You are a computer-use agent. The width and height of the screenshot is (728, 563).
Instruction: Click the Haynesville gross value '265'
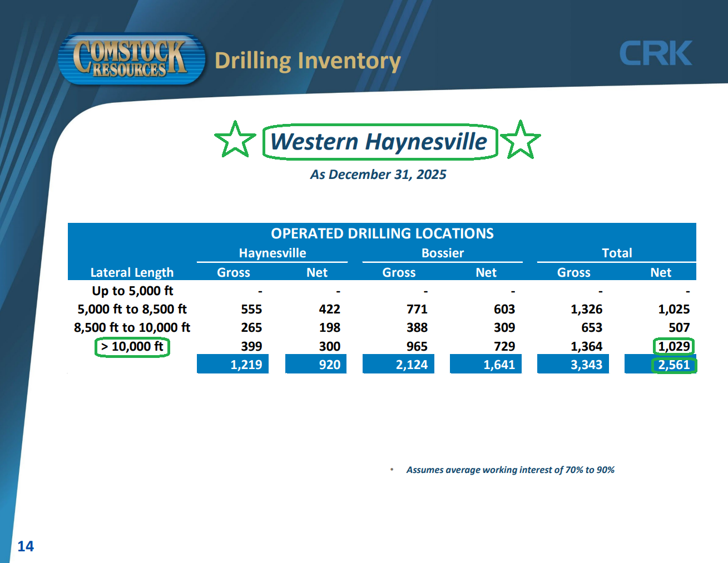pyautogui.click(x=251, y=327)
